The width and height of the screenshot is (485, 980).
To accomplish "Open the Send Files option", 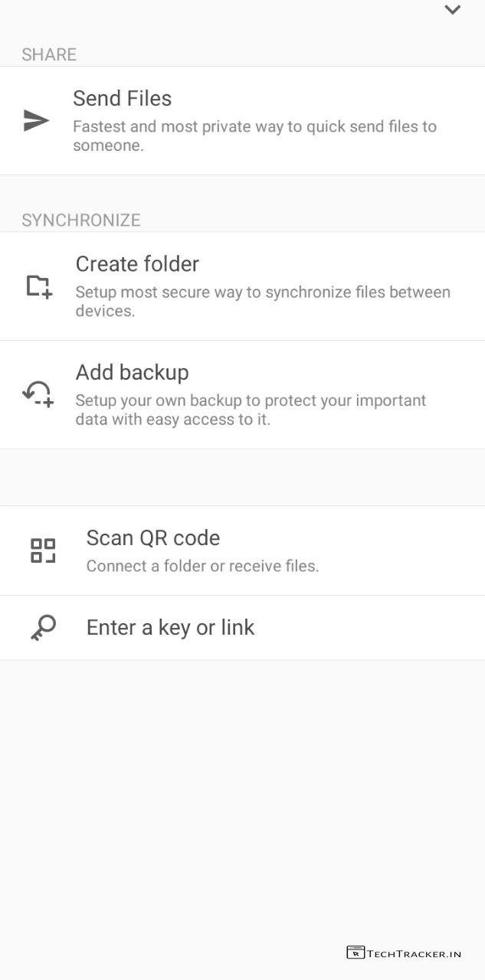I will [122, 99].
